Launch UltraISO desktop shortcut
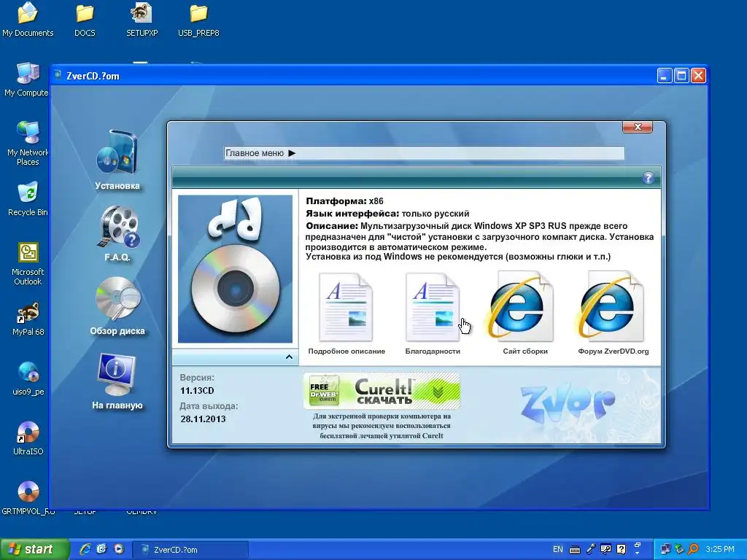 (x=28, y=438)
